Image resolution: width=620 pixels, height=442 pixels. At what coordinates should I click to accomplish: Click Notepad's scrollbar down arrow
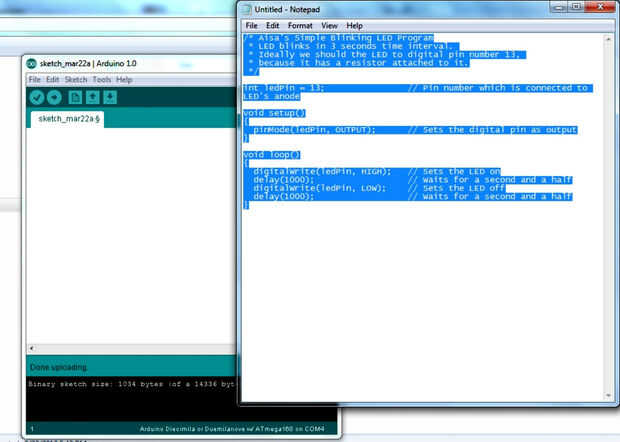[x=608, y=395]
